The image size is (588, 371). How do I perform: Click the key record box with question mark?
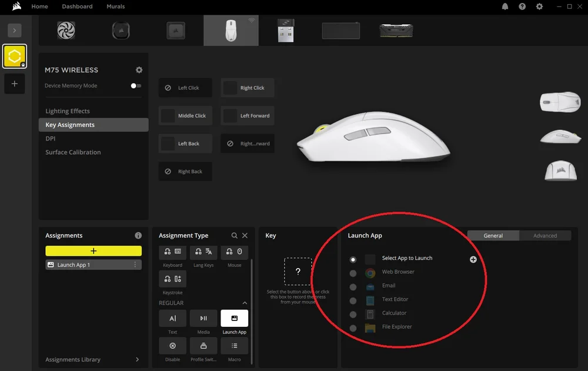298,272
